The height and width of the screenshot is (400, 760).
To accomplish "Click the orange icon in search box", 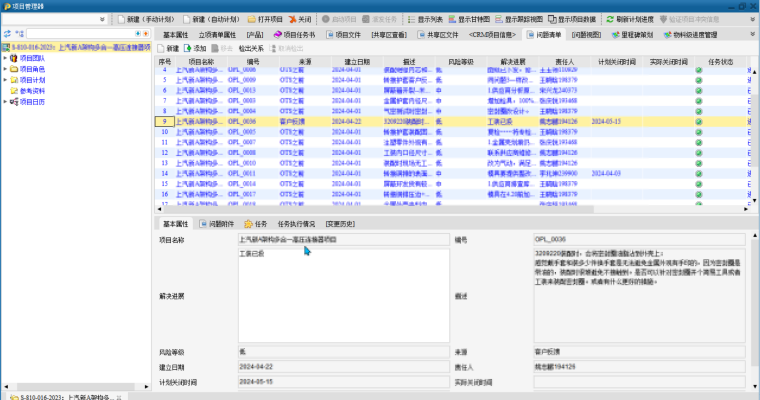I will click(145, 33).
